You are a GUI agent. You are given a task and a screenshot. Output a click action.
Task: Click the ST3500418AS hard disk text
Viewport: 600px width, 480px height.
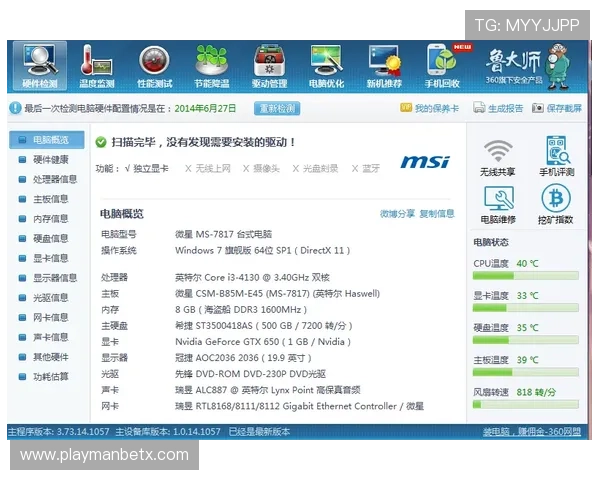pyautogui.click(x=264, y=326)
